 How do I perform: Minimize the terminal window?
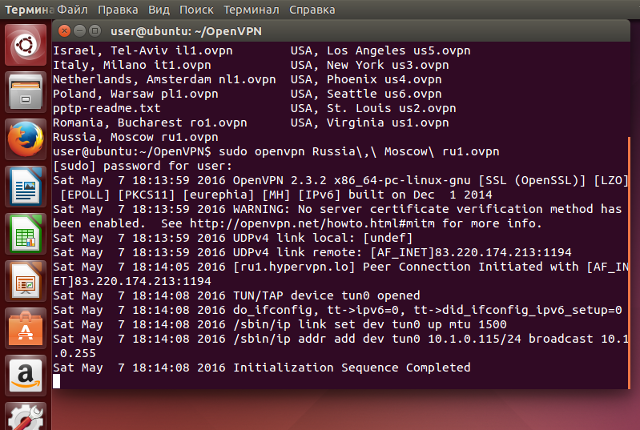(x=80, y=31)
